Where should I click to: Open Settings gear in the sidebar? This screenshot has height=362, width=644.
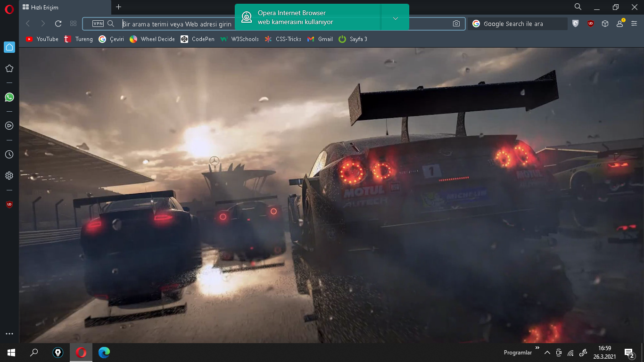click(9, 175)
